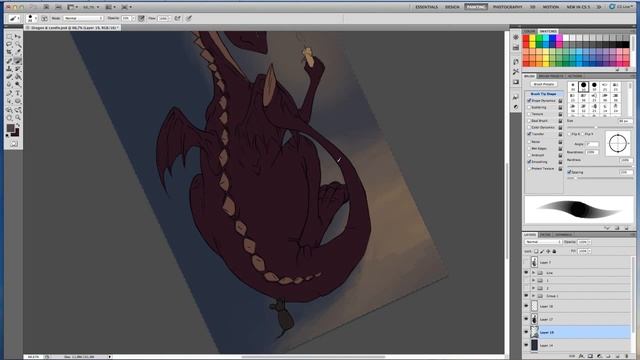Select Brush Tip Shape option

543,94
